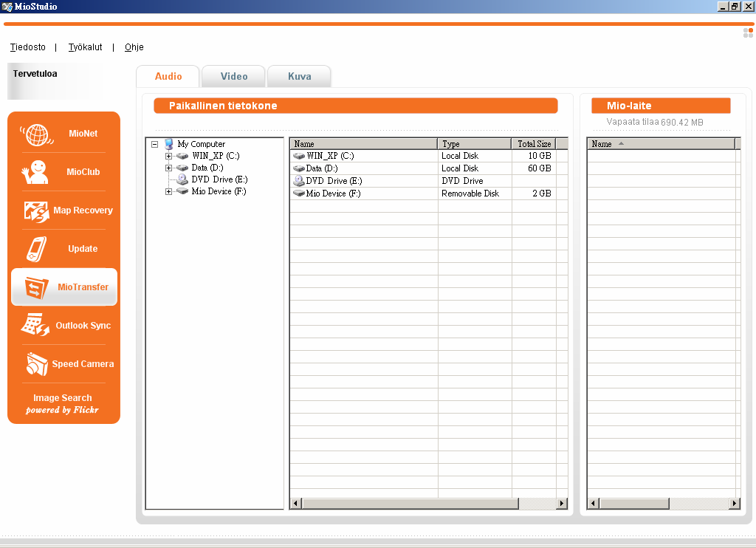
Task: Click the Outlook Sync label
Action: [83, 326]
